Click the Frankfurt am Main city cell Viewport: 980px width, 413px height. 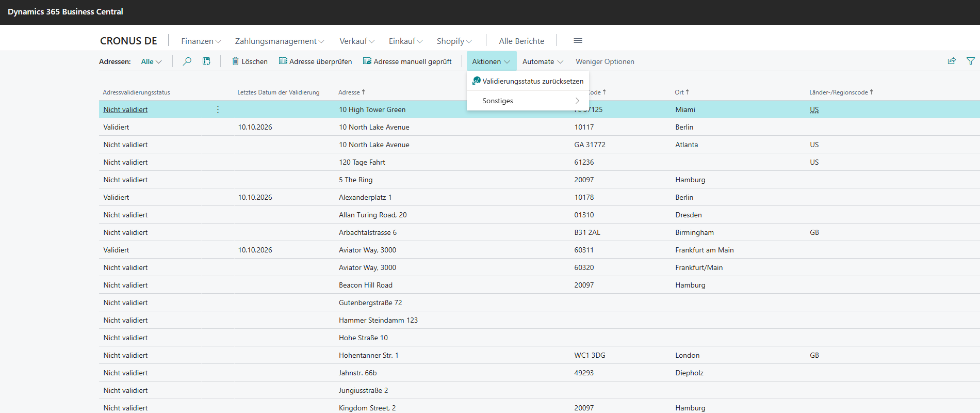(705, 250)
